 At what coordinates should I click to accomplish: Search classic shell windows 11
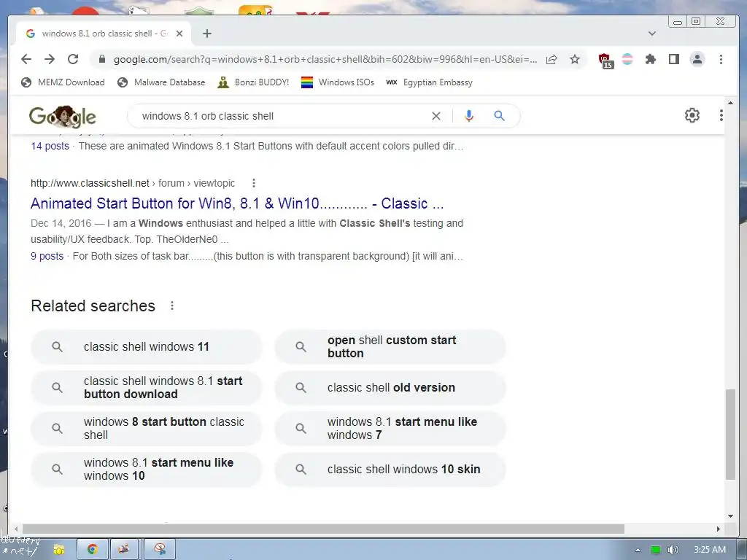point(146,346)
